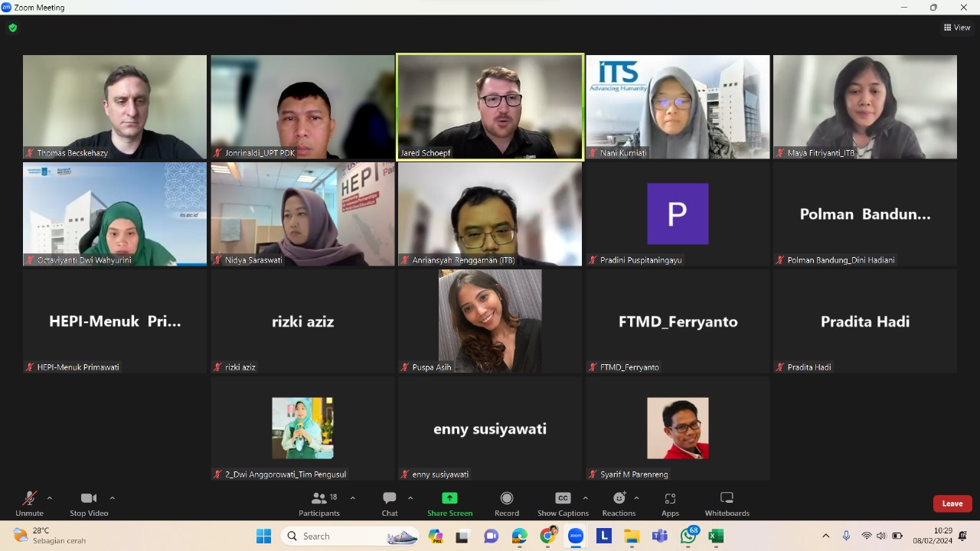Open the blue L app in taskbar
Image resolution: width=980 pixels, height=551 pixels.
603,536
